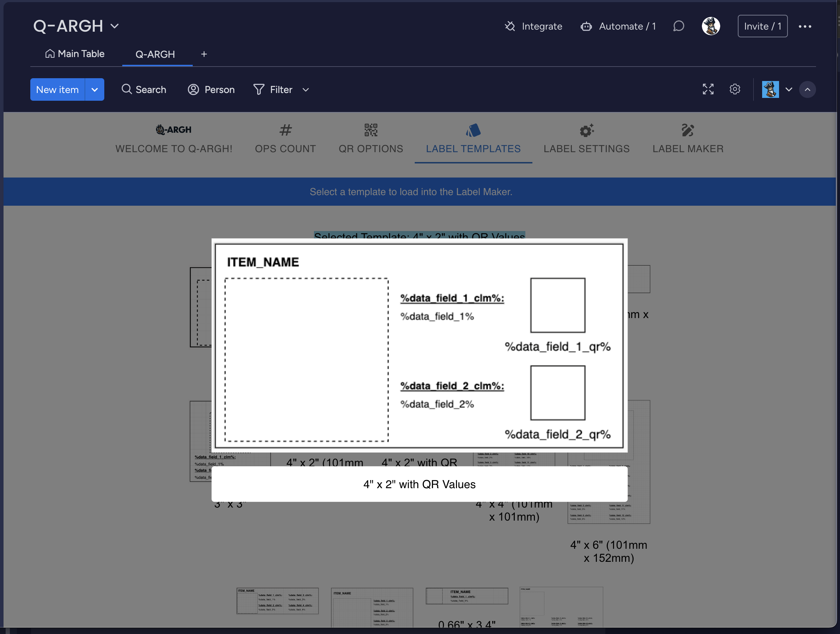Viewport: 840px width, 634px height.
Task: Select the 0.66" x 3.4" template thumbnail
Action: [x=467, y=596]
